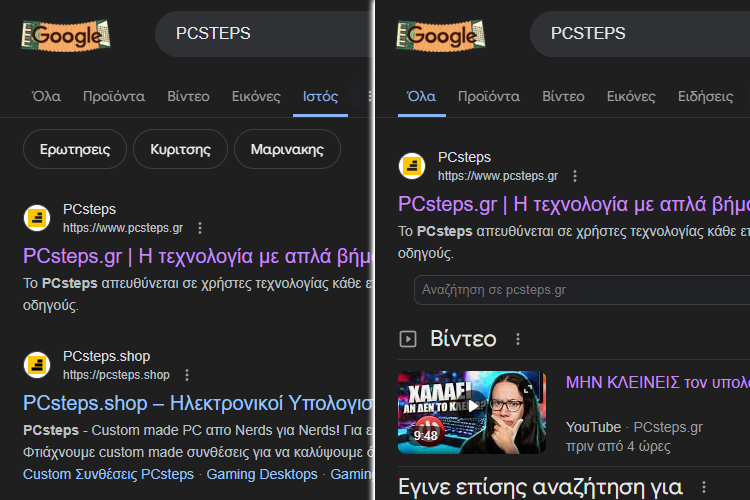The height and width of the screenshot is (500, 750).
Task: Click the Μαρινακης filter chip
Action: (x=287, y=149)
